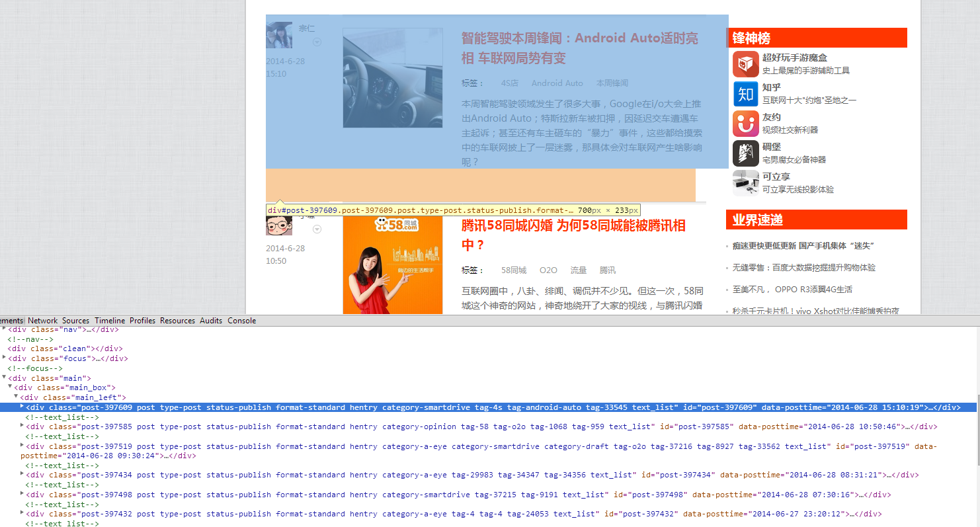Viewport: 980px width, 527px height.
Task: Open the Console tab in DevTools
Action: click(241, 321)
